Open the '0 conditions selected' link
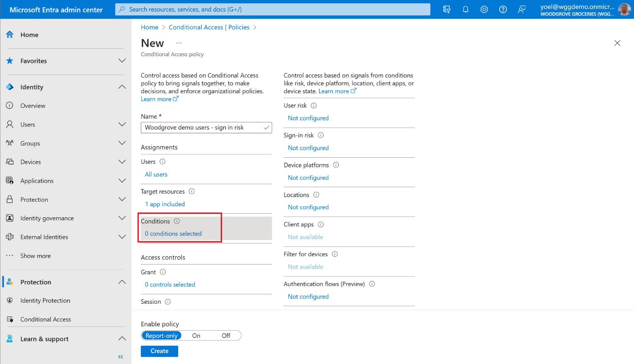 pos(173,233)
